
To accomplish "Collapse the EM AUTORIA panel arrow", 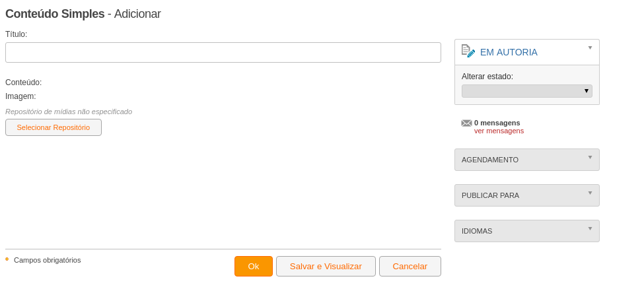I will click(x=590, y=48).
